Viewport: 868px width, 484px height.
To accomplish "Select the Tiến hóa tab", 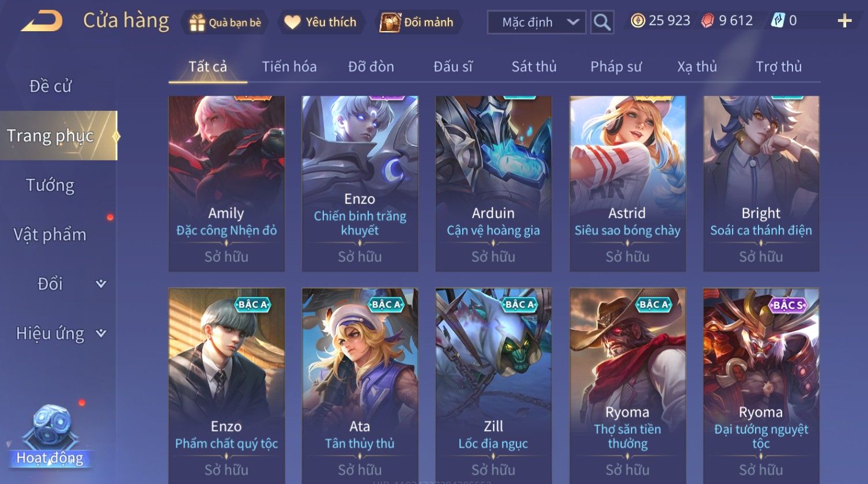I will coord(289,67).
